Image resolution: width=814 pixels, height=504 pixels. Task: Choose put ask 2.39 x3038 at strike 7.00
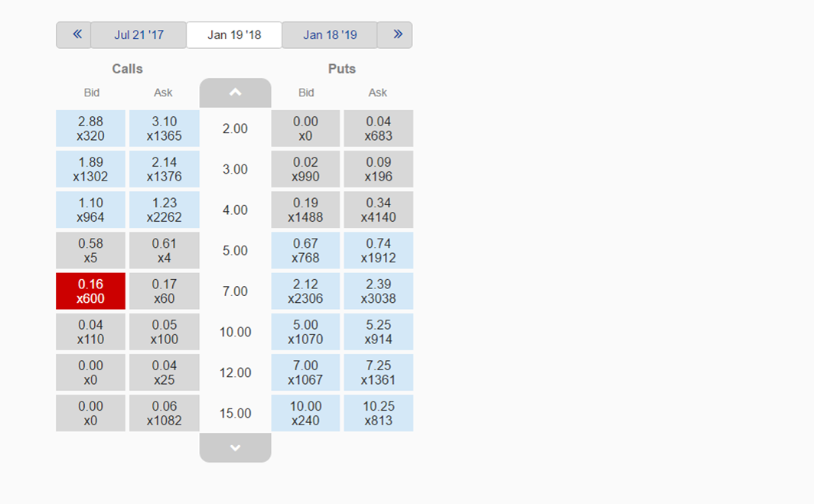tap(379, 291)
